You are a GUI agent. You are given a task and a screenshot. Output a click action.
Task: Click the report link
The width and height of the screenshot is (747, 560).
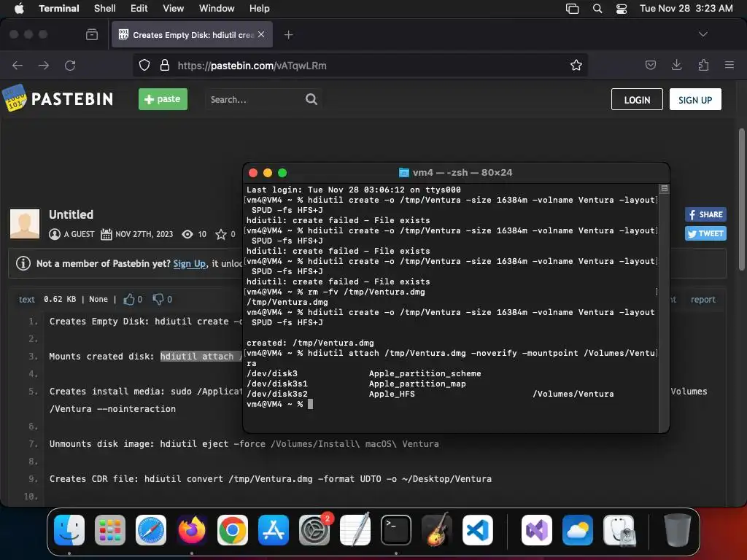point(703,299)
